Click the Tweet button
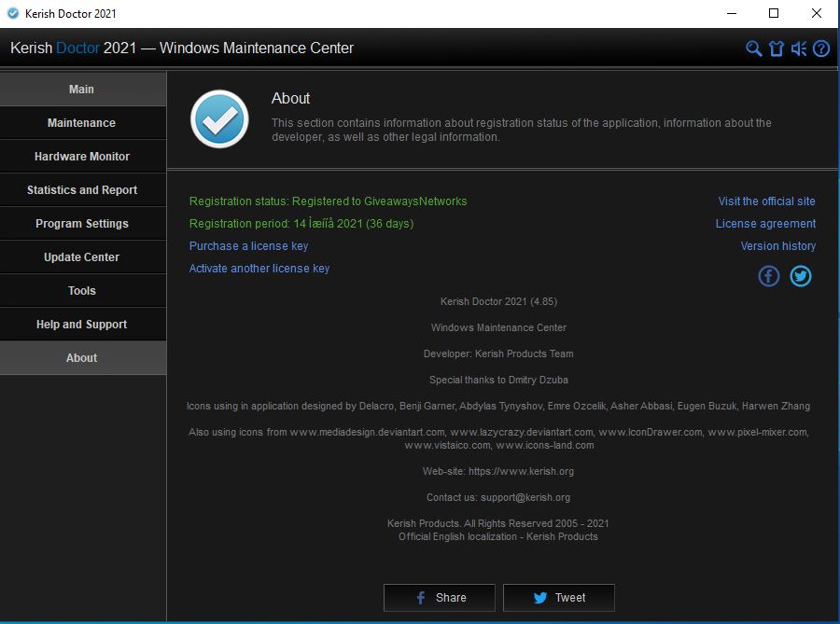 pos(559,598)
